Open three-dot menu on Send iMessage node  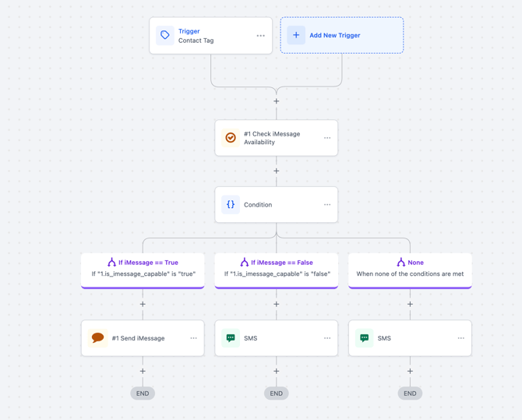(193, 338)
